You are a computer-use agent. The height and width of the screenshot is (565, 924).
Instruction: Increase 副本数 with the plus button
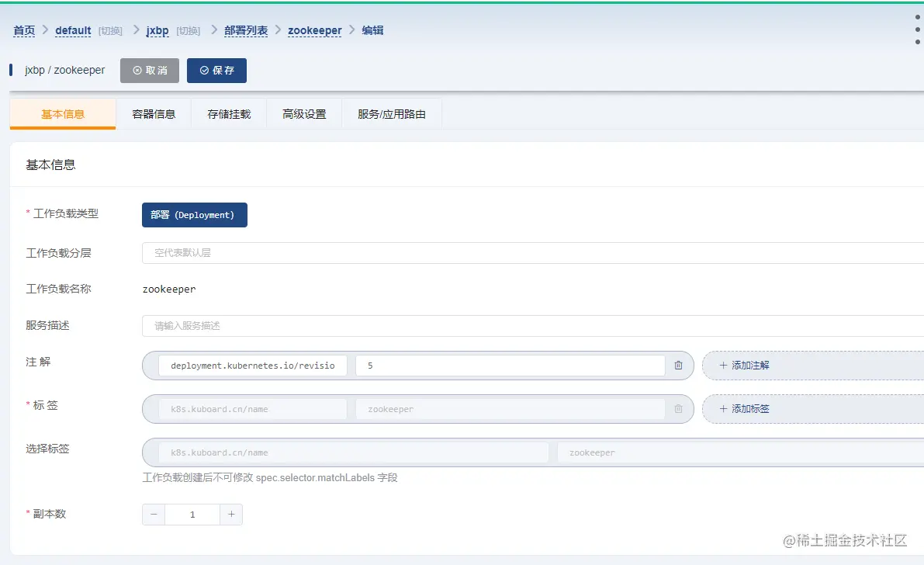pyautogui.click(x=232, y=515)
